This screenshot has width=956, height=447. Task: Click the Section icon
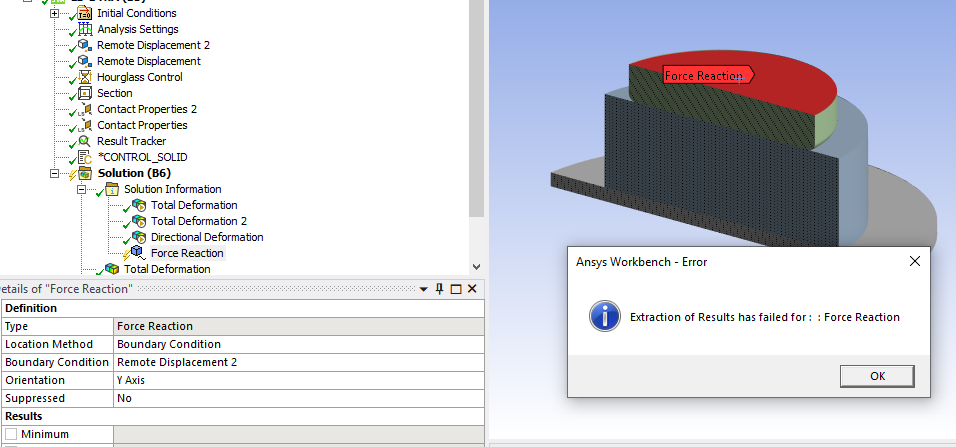click(84, 93)
